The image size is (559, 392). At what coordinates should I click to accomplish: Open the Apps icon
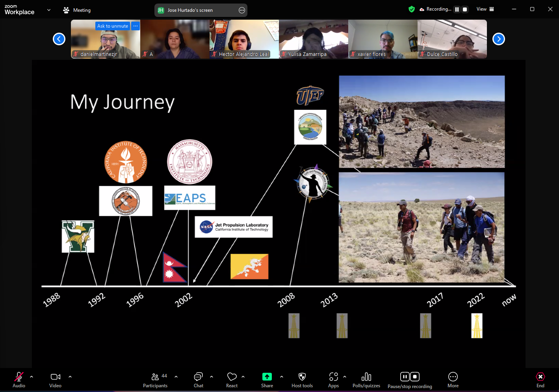point(334,377)
